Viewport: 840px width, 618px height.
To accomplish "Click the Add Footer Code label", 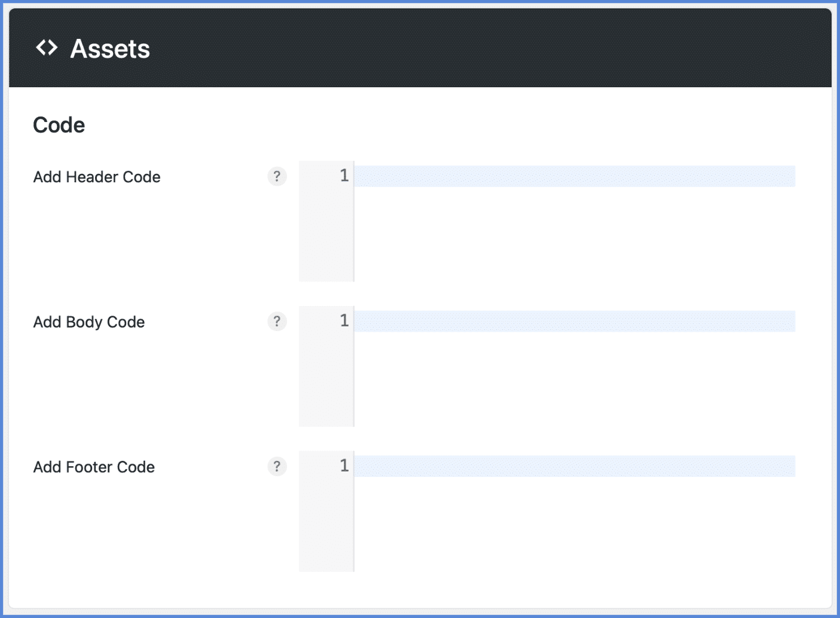I will (x=93, y=467).
